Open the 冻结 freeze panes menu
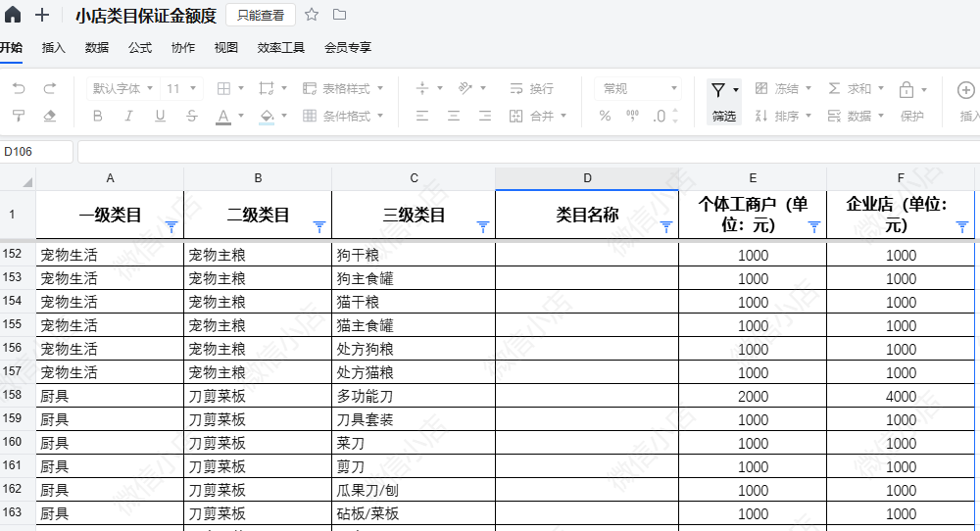980x531 pixels. click(x=783, y=88)
